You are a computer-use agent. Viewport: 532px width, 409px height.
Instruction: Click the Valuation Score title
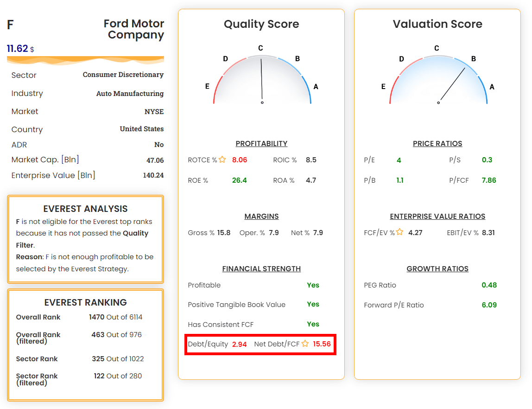(437, 24)
